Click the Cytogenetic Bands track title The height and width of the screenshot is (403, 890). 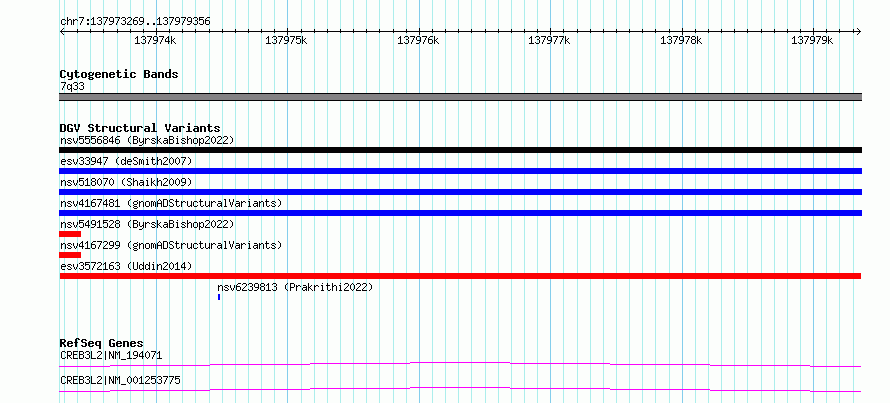(x=119, y=74)
